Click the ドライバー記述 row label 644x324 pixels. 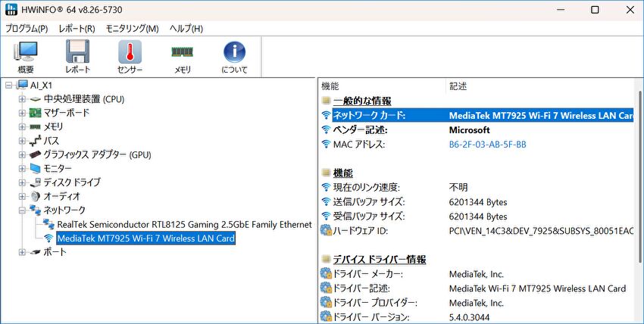coord(361,288)
